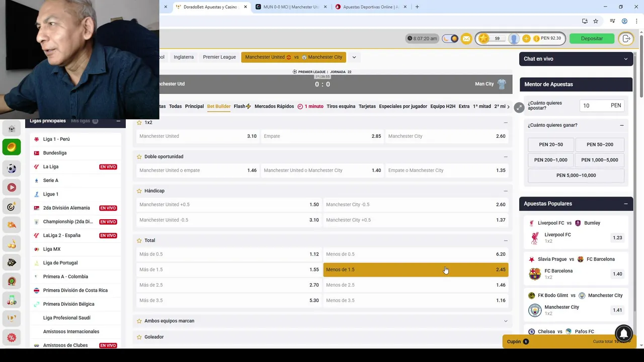Viewport: 644px width, 362px height.
Task: Open the home icon in left sidebar
Action: 12,129
